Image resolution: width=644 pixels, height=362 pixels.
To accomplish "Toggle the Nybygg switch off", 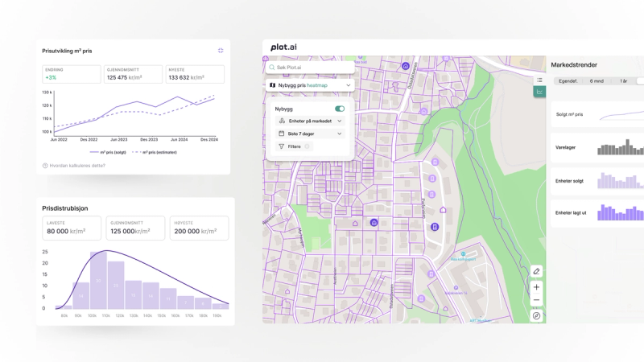I will point(340,109).
